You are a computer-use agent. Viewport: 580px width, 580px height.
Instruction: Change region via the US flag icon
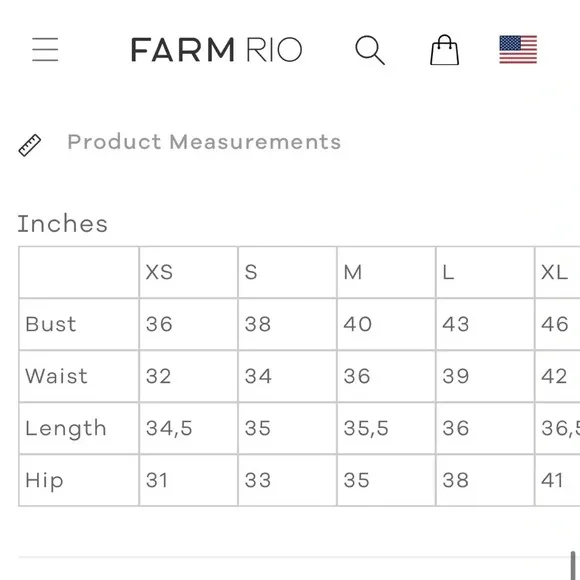(x=518, y=49)
